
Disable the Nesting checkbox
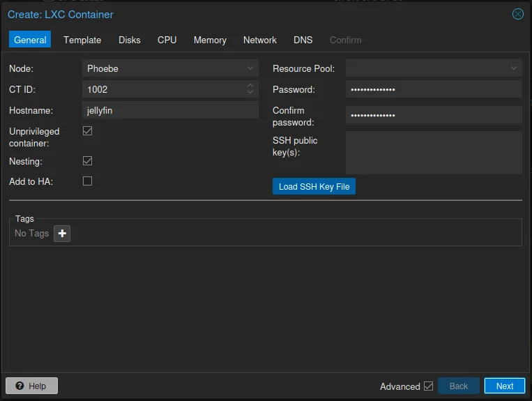coord(88,161)
